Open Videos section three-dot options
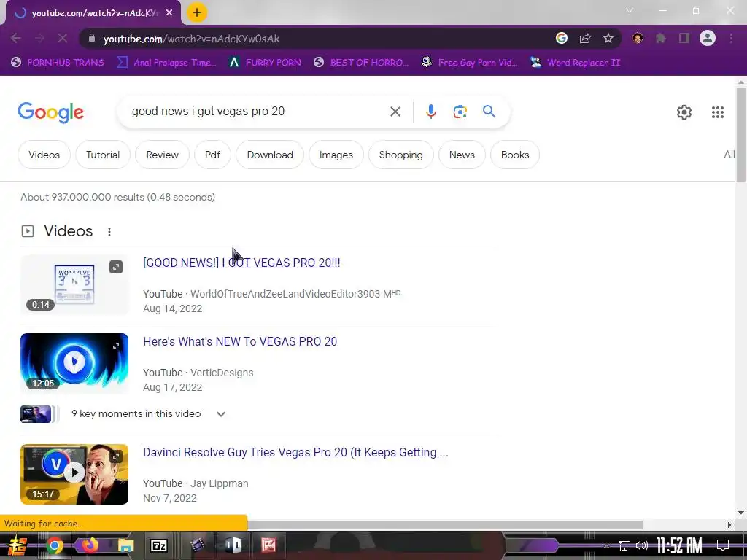Screen dimensions: 747x560 coord(109,232)
